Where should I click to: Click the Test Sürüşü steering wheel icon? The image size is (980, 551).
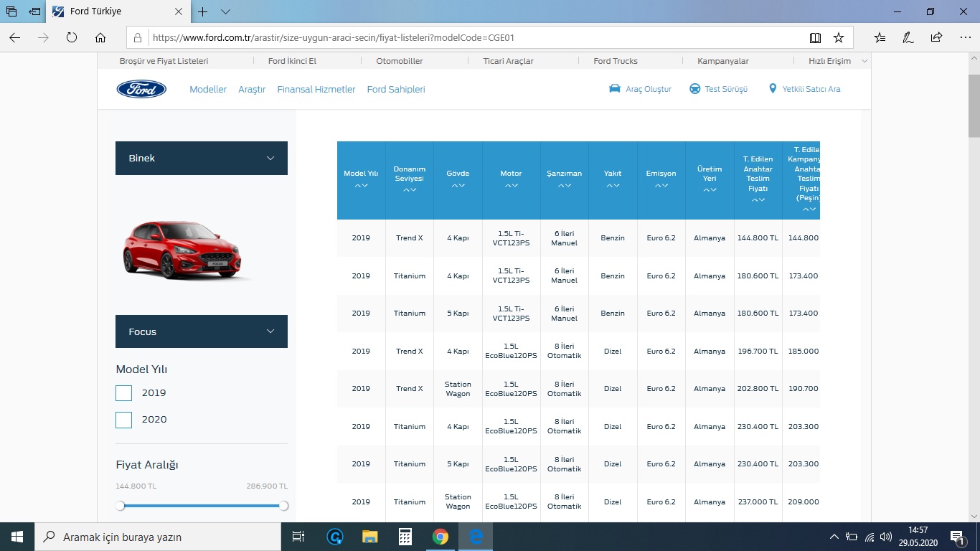(x=695, y=89)
